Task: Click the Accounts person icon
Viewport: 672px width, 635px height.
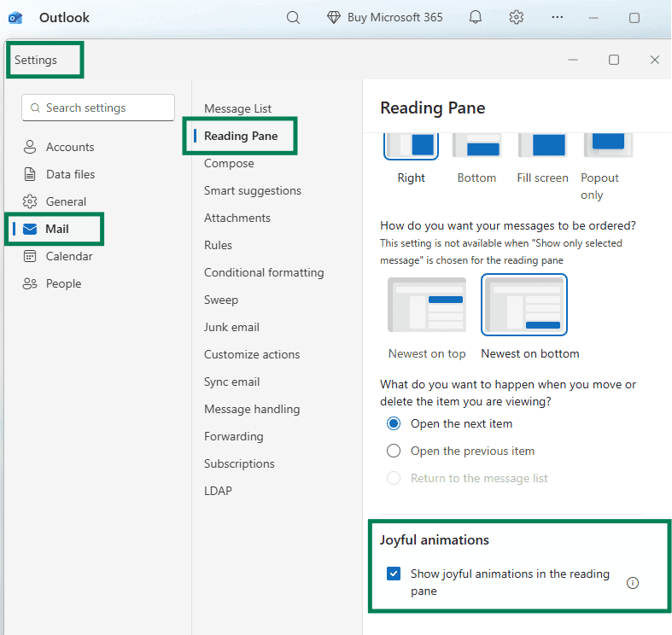Action: pos(30,147)
